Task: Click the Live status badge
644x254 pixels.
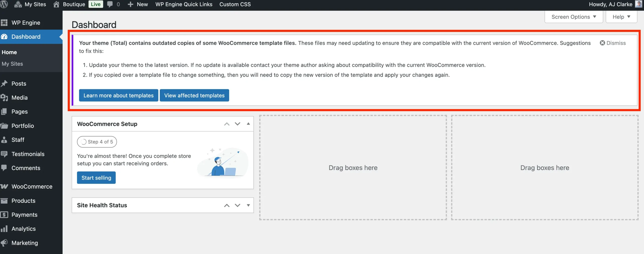Action: click(x=96, y=4)
